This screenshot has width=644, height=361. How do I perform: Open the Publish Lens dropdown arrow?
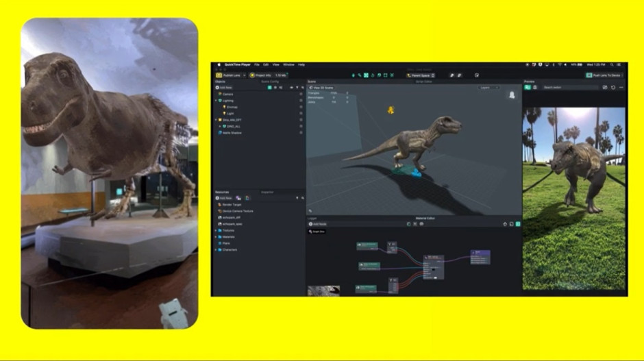point(244,75)
